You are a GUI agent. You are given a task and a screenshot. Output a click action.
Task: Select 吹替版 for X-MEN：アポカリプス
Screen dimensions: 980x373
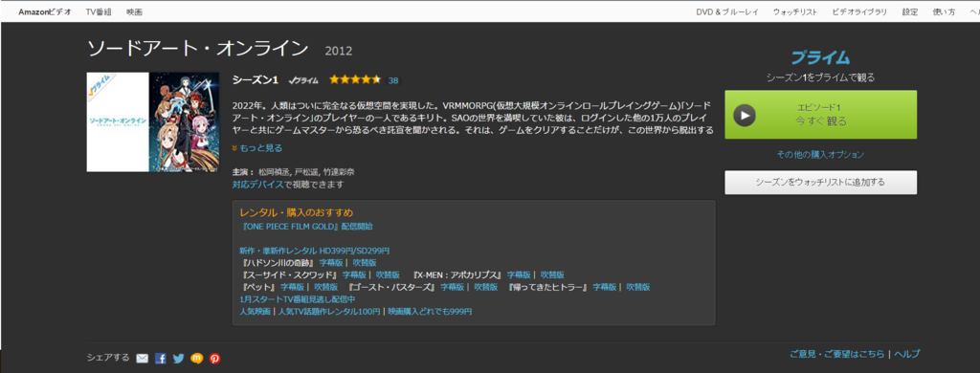[552, 274]
